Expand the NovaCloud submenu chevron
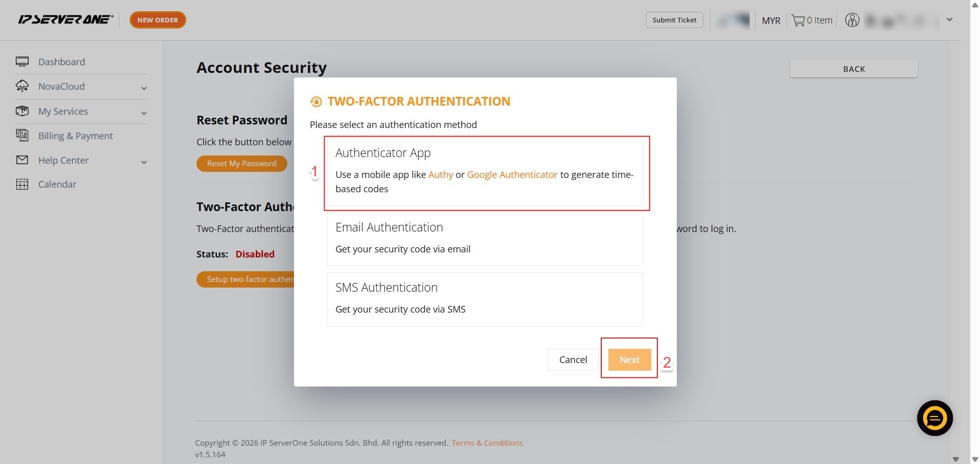 point(144,88)
